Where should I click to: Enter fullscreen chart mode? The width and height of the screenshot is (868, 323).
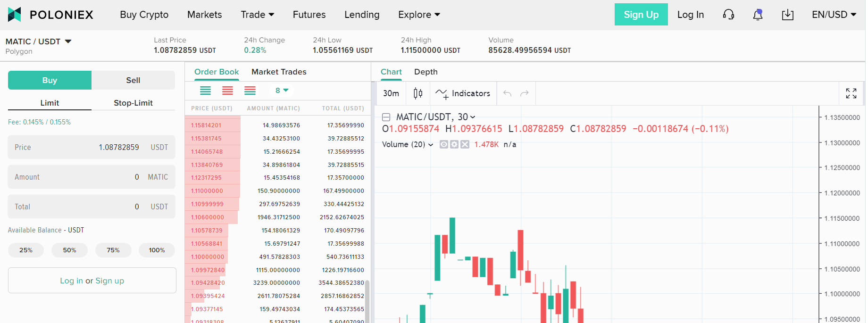pos(851,93)
